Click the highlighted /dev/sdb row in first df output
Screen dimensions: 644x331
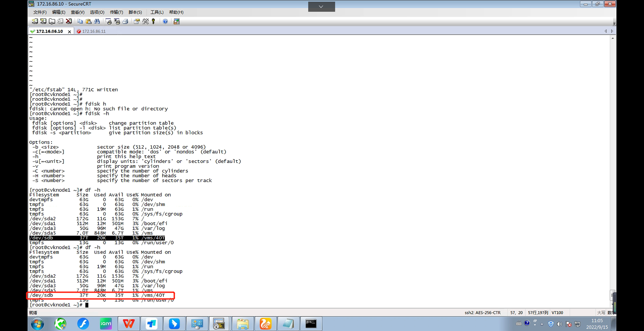97,238
